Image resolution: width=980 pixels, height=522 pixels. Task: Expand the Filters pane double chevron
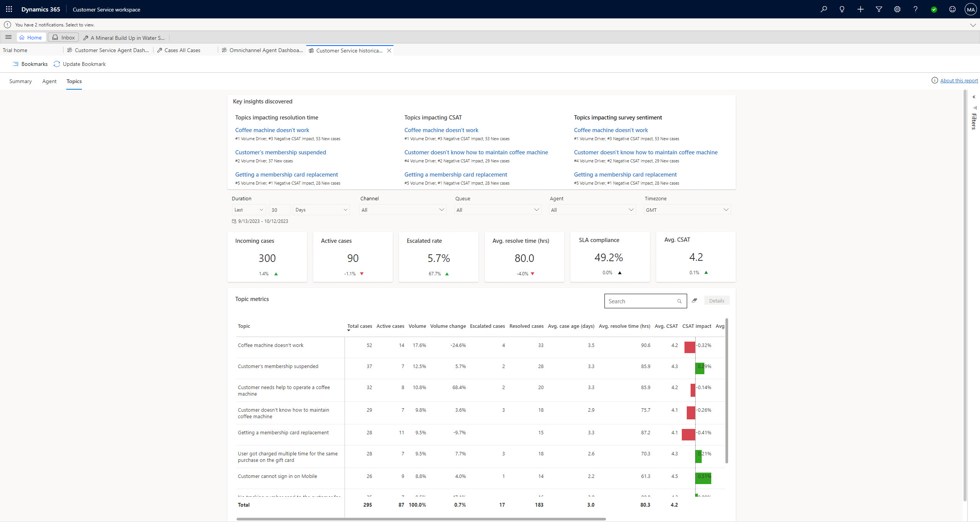pyautogui.click(x=974, y=97)
